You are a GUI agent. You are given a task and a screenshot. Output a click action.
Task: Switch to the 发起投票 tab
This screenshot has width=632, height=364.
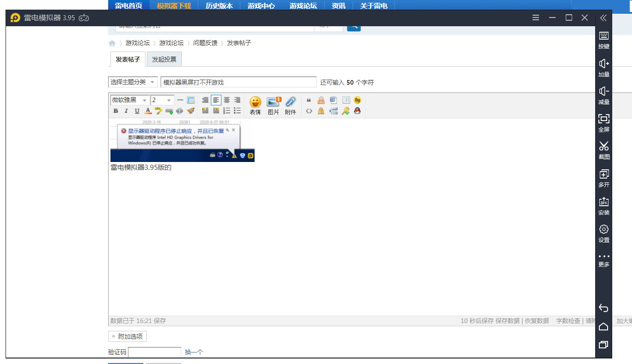(x=164, y=59)
